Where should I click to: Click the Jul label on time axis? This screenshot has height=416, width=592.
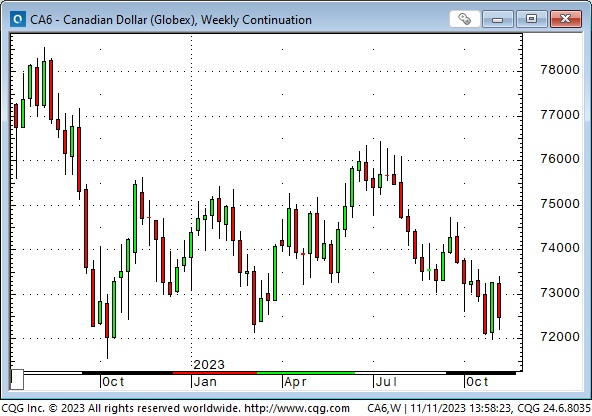[386, 382]
